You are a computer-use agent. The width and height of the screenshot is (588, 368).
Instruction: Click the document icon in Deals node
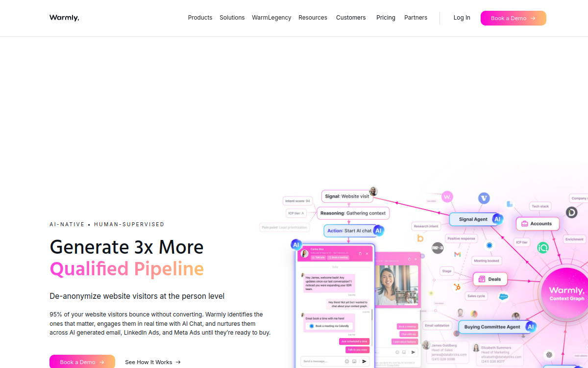click(482, 279)
